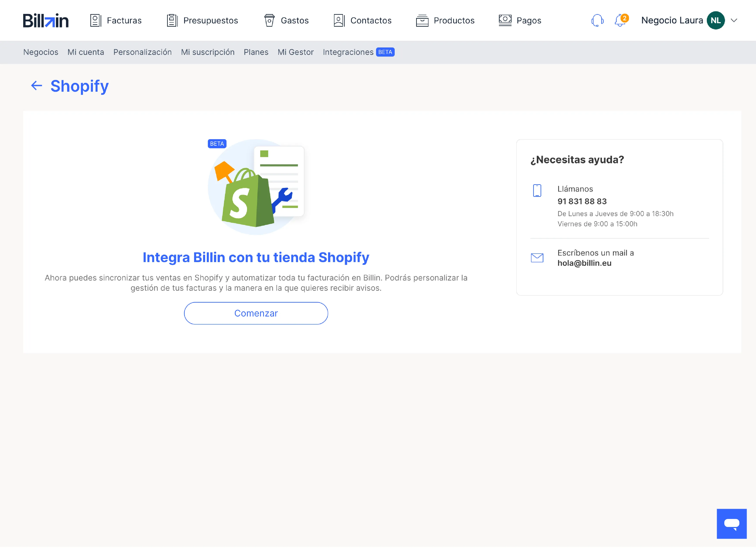Switch to the Mi Gestor tab
The image size is (756, 548).
coord(296,52)
